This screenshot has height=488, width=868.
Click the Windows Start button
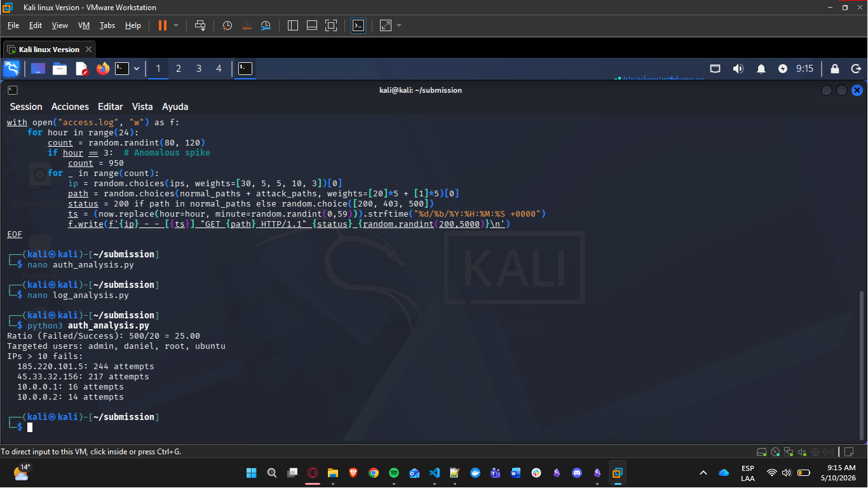pos(251,473)
